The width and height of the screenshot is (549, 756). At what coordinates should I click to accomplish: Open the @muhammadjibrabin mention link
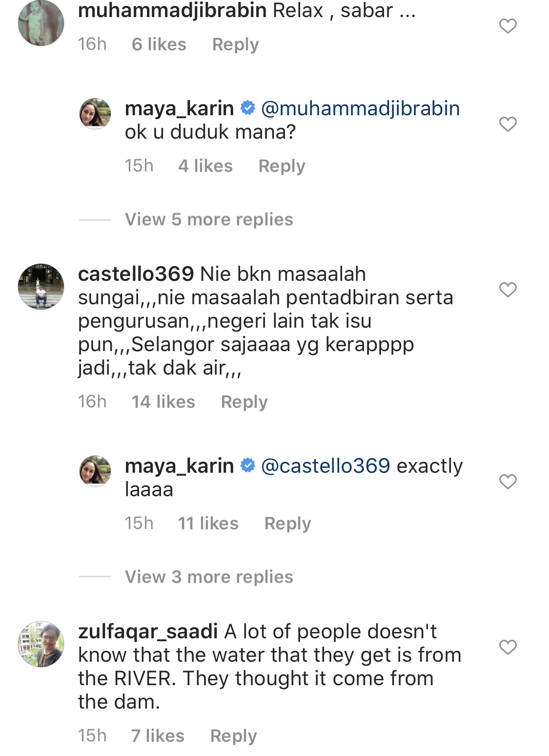[x=360, y=108]
